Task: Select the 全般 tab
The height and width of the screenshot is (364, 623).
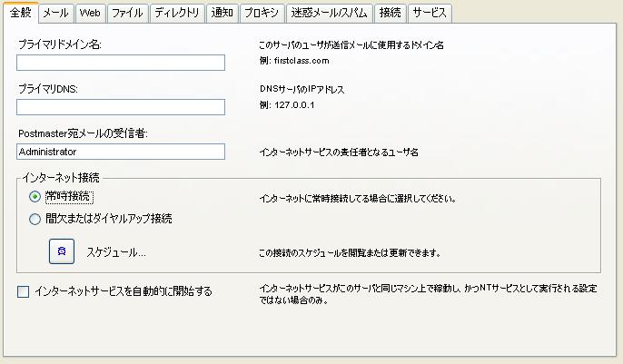Action: pos(21,13)
